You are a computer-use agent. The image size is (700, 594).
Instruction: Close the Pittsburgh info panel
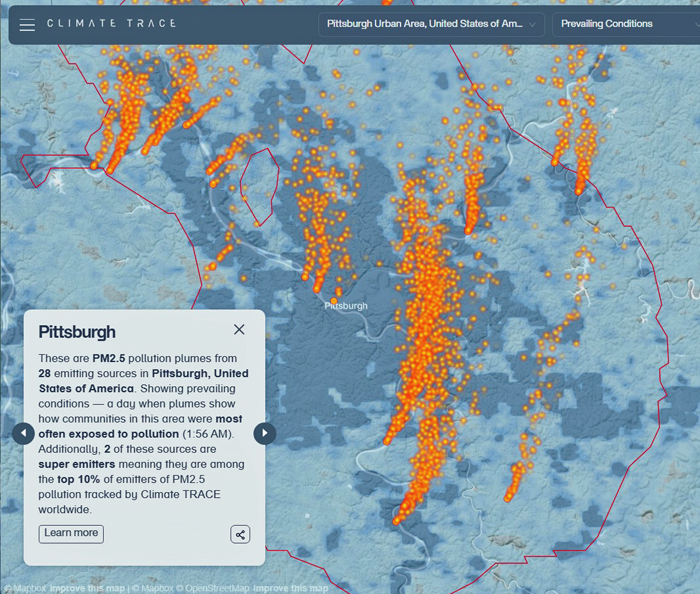239,330
